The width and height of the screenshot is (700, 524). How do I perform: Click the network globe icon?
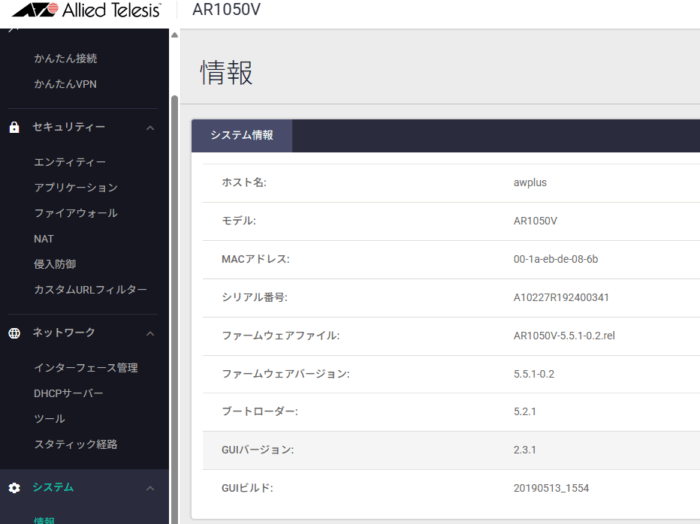(x=14, y=332)
